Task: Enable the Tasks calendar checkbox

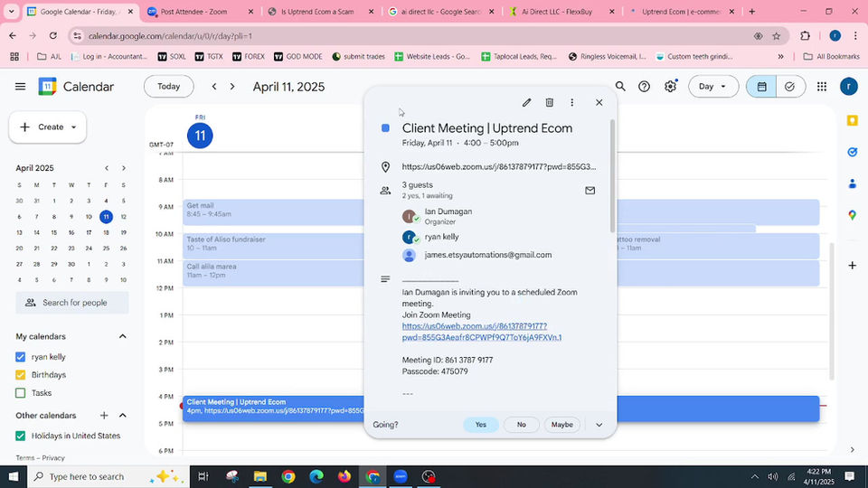Action: pyautogui.click(x=21, y=393)
